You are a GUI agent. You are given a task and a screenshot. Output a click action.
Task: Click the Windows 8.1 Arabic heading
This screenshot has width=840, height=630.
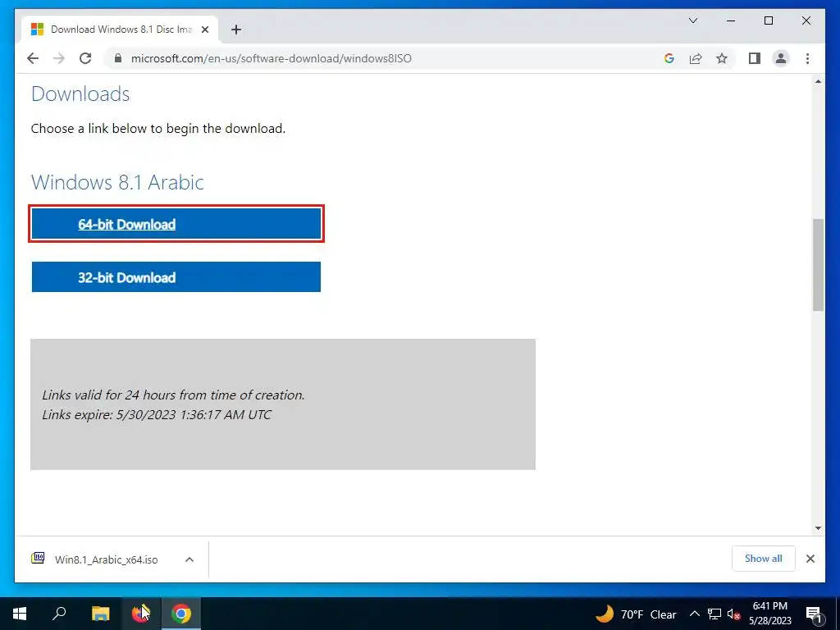click(117, 182)
